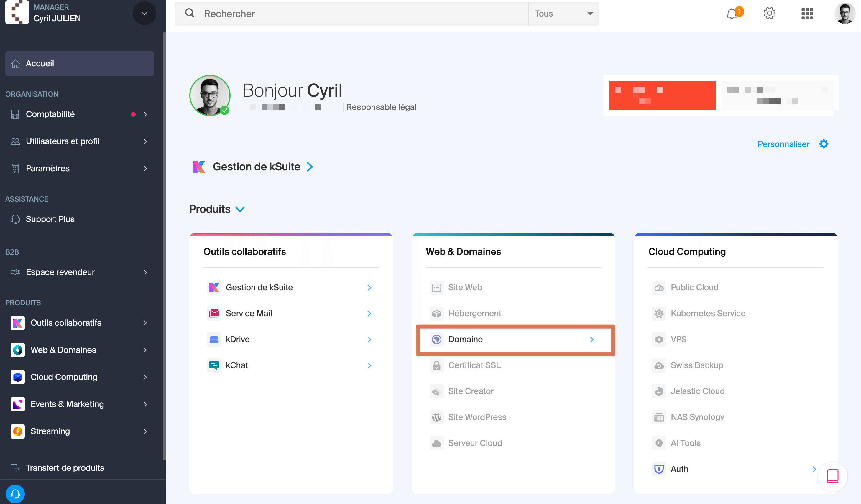861x504 pixels.
Task: Click the apps grid icon near the avatar
Action: click(x=807, y=13)
